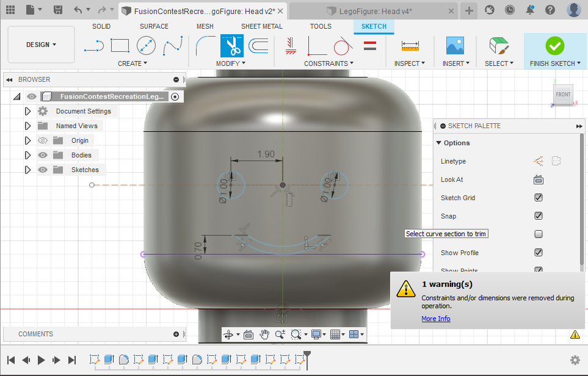588x376 pixels.
Task: Hide the Sketches folder
Action: coord(43,170)
